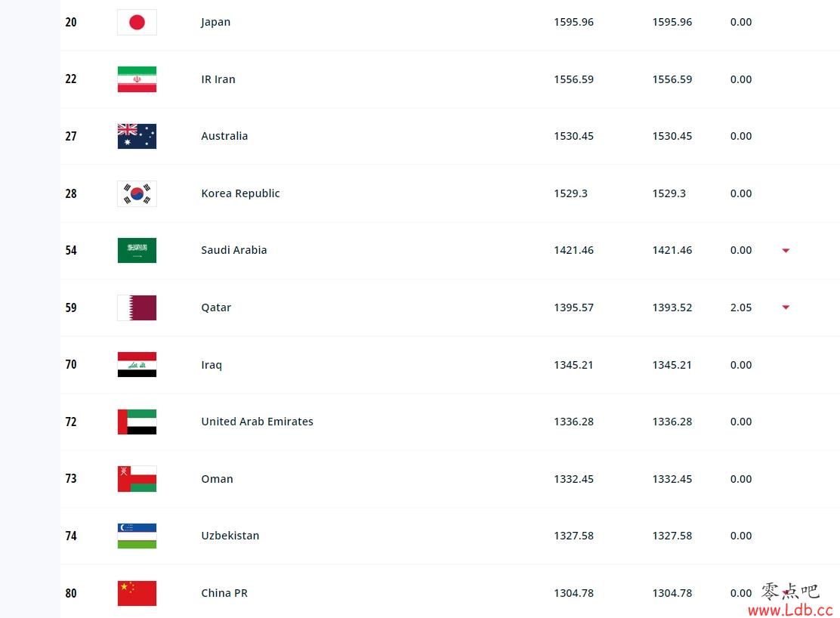
Task: Select Qatar's total points 1395.57
Action: point(574,307)
